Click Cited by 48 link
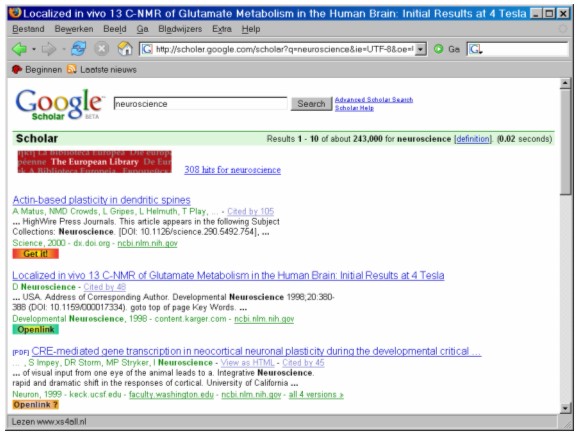 pyautogui.click(x=105, y=287)
